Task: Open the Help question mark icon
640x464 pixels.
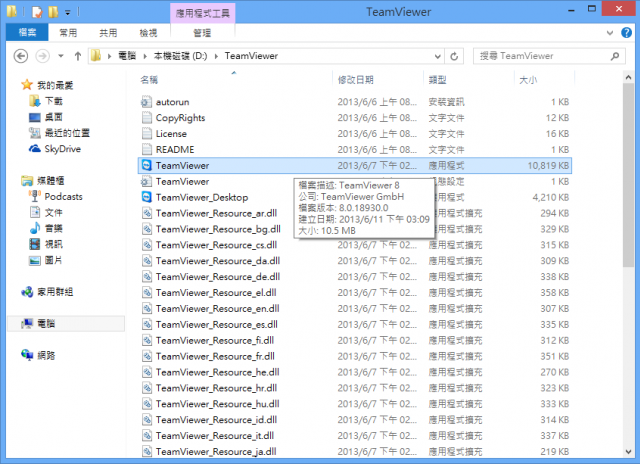Action: click(x=626, y=33)
